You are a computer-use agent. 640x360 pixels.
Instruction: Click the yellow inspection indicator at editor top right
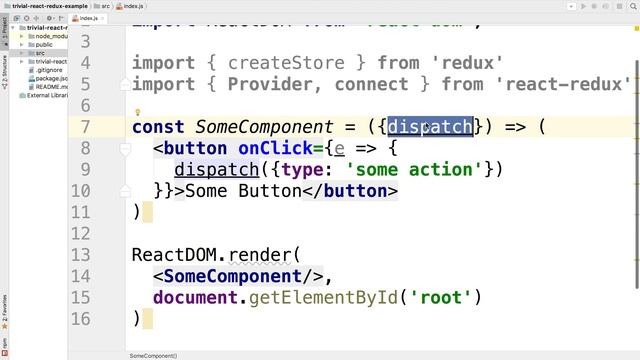(636, 28)
